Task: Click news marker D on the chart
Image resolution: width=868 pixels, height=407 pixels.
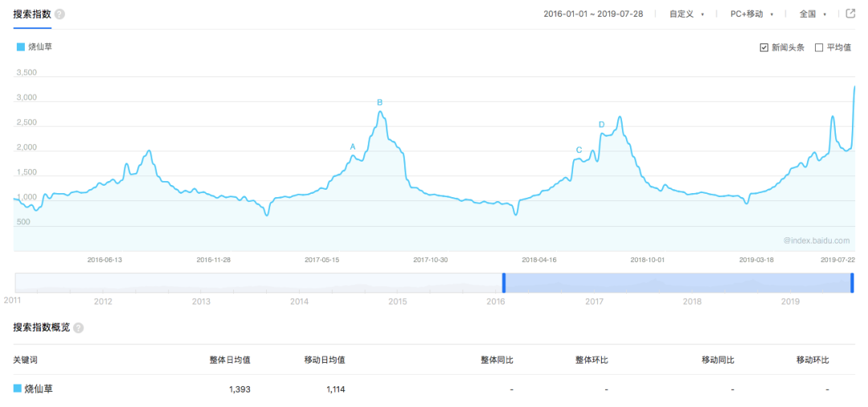Action: tap(602, 125)
